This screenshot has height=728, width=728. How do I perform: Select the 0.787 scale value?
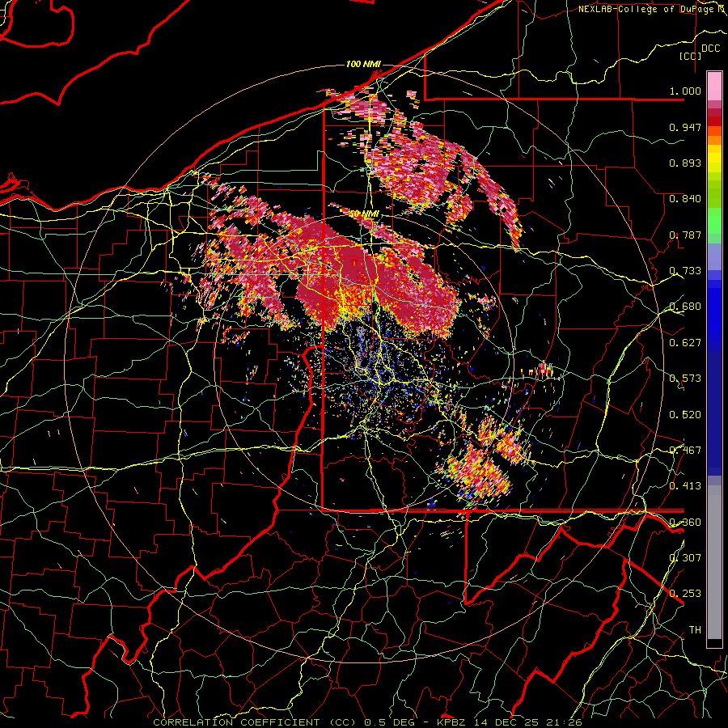pyautogui.click(x=685, y=235)
